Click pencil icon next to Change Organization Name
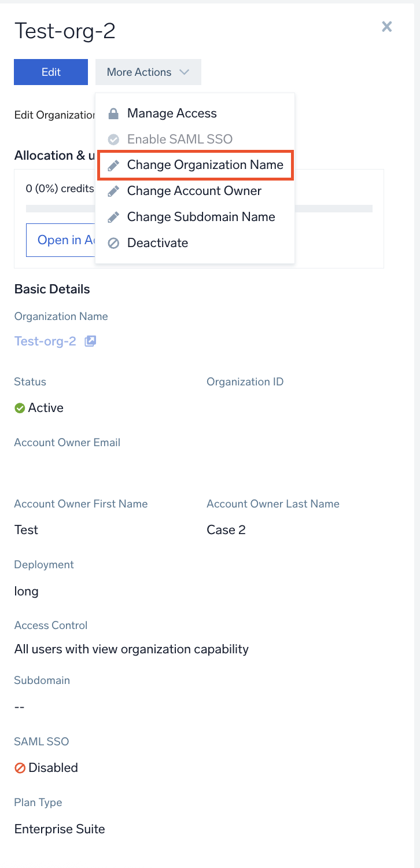This screenshot has width=420, height=868. pyautogui.click(x=114, y=165)
